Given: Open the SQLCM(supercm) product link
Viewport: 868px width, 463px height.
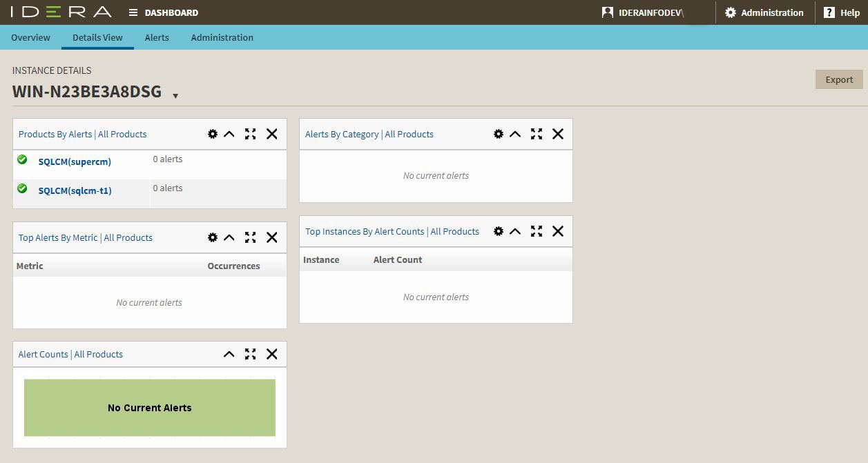Looking at the screenshot, I should click(75, 161).
